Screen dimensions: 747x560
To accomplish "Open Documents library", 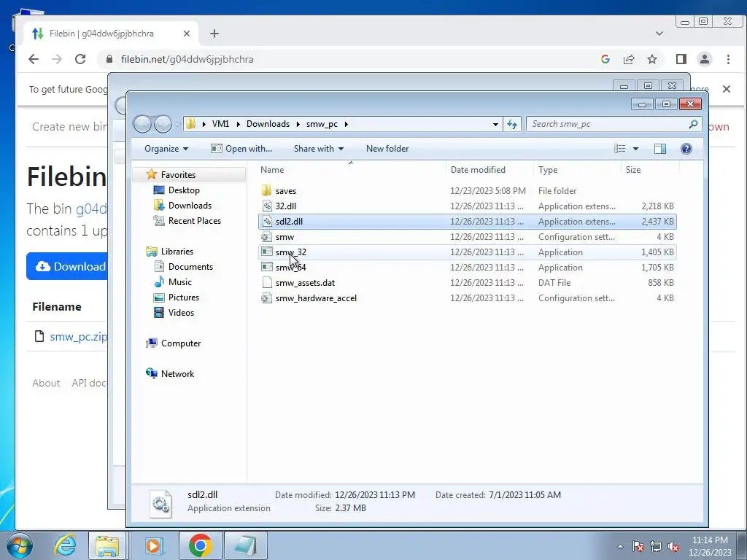I will (190, 267).
